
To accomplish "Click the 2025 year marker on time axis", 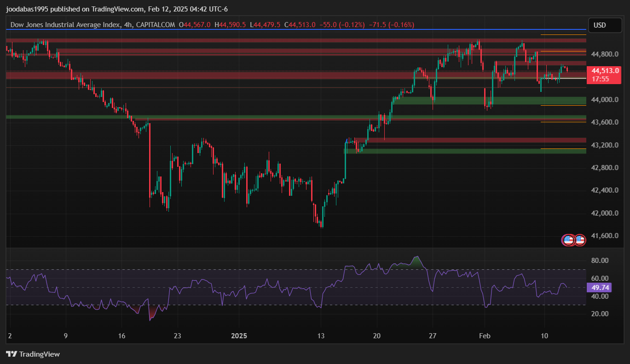I will tap(238, 336).
